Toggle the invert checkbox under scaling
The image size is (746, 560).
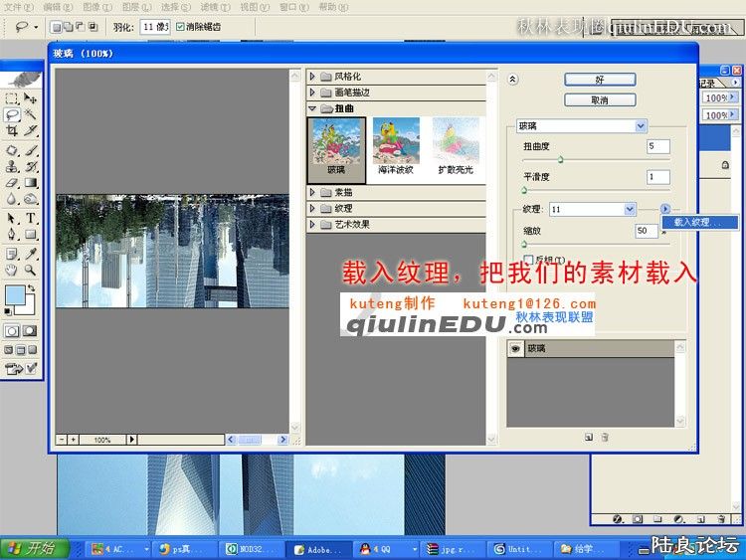pos(528,259)
